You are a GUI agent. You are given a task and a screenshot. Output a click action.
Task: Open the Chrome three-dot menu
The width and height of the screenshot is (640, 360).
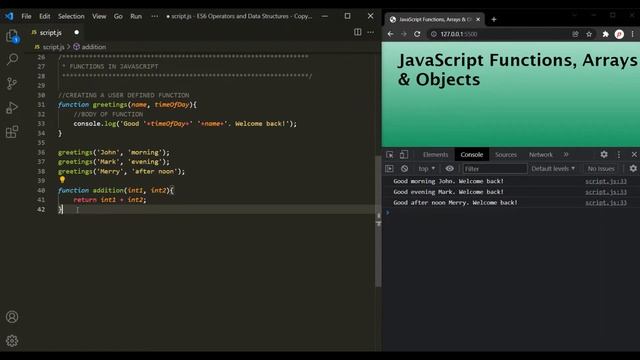tap(633, 34)
